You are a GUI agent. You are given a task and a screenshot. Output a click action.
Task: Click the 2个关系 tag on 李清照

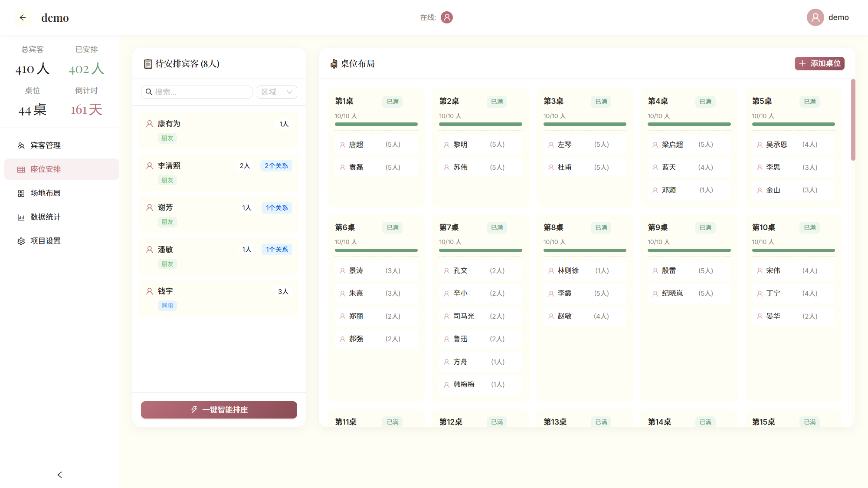[276, 166]
